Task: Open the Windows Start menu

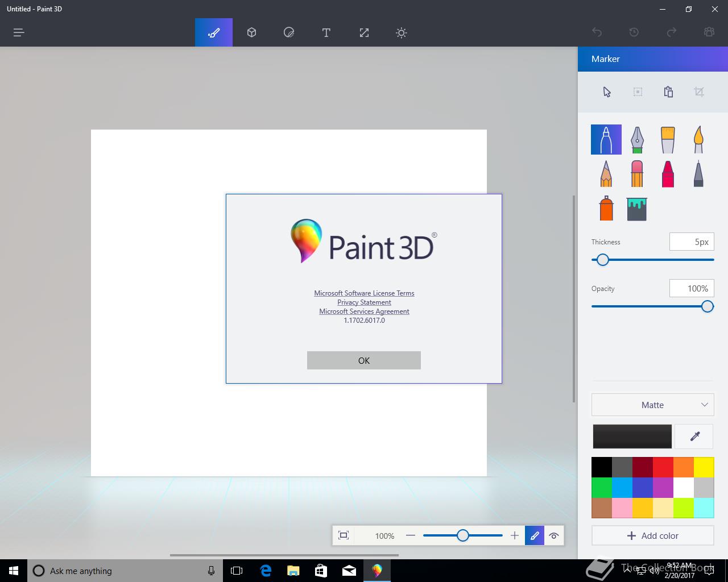Action: [14, 571]
